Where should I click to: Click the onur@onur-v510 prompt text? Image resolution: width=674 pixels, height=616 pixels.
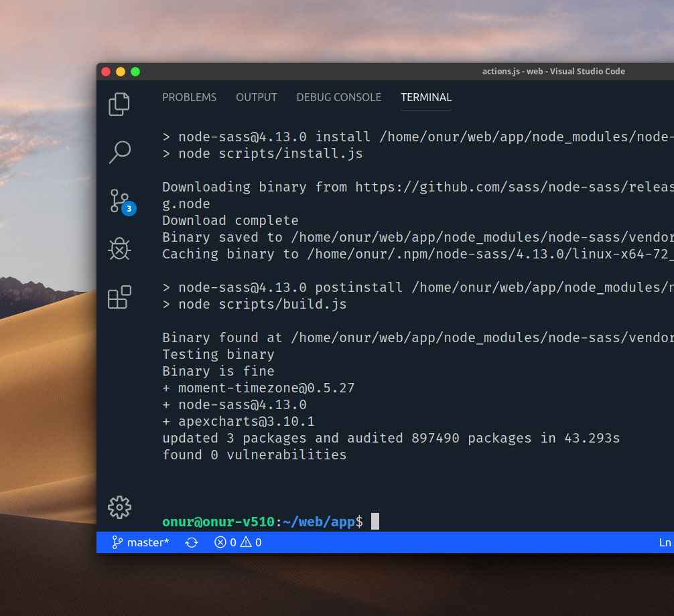pyautogui.click(x=218, y=522)
